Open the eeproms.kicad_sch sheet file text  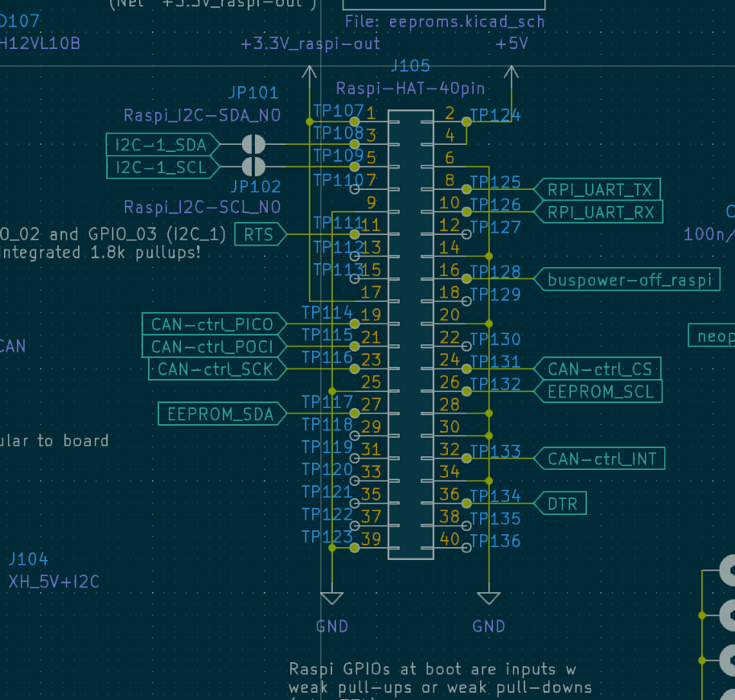coord(444,22)
